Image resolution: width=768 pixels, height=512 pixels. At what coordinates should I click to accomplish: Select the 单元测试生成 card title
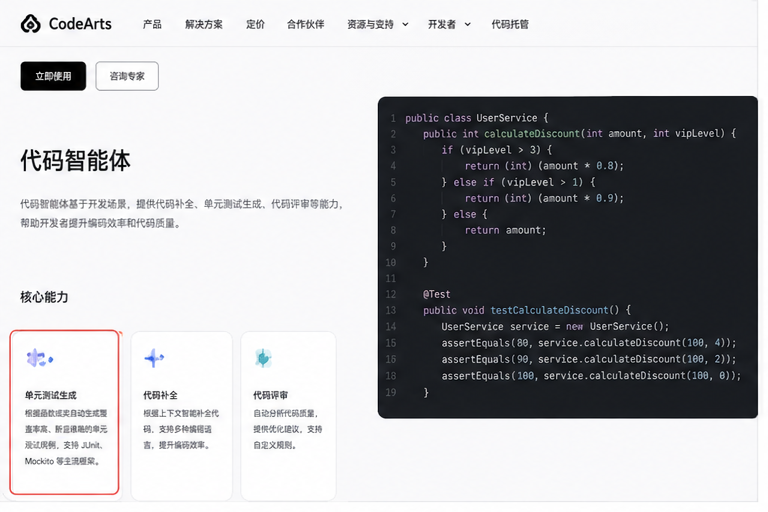[51, 395]
